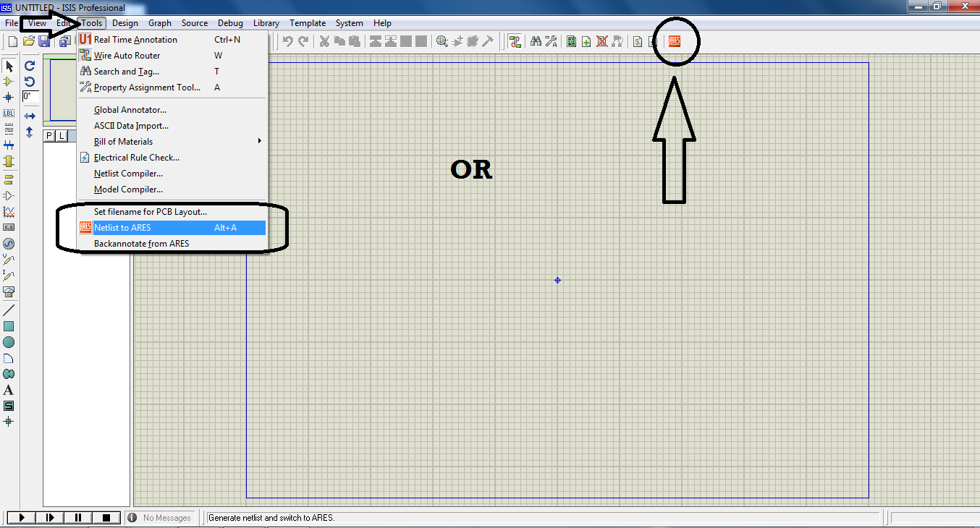Click the Remove Sheet red X icon
980x528 pixels.
coord(601,41)
